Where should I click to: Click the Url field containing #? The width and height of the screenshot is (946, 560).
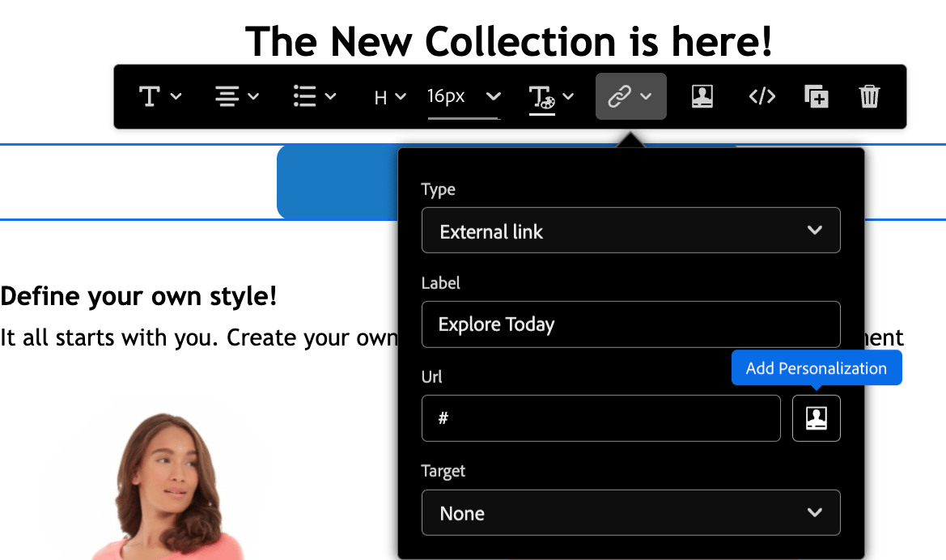click(600, 418)
